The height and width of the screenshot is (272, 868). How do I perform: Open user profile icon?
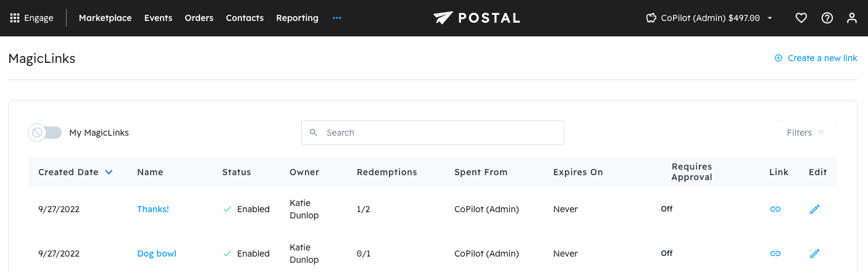pyautogui.click(x=852, y=18)
